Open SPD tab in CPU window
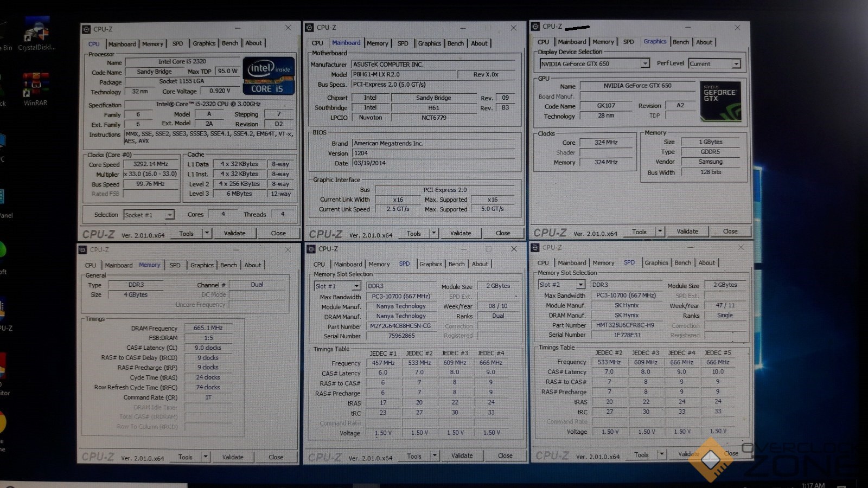Image resolution: width=868 pixels, height=488 pixels. click(177, 43)
